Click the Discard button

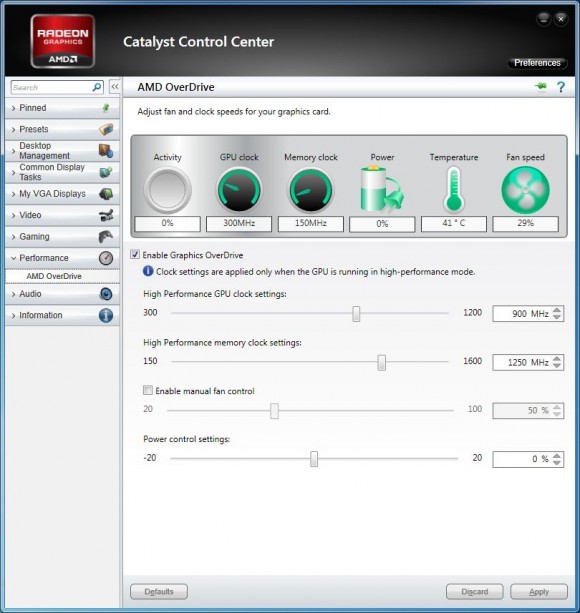click(474, 591)
